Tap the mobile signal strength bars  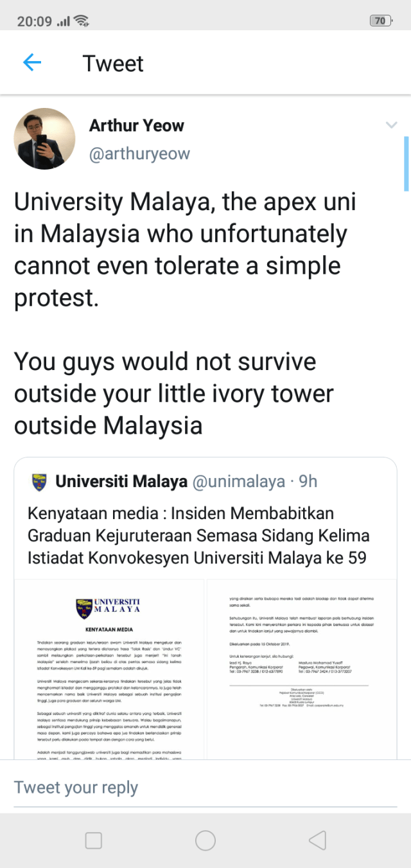(x=64, y=21)
